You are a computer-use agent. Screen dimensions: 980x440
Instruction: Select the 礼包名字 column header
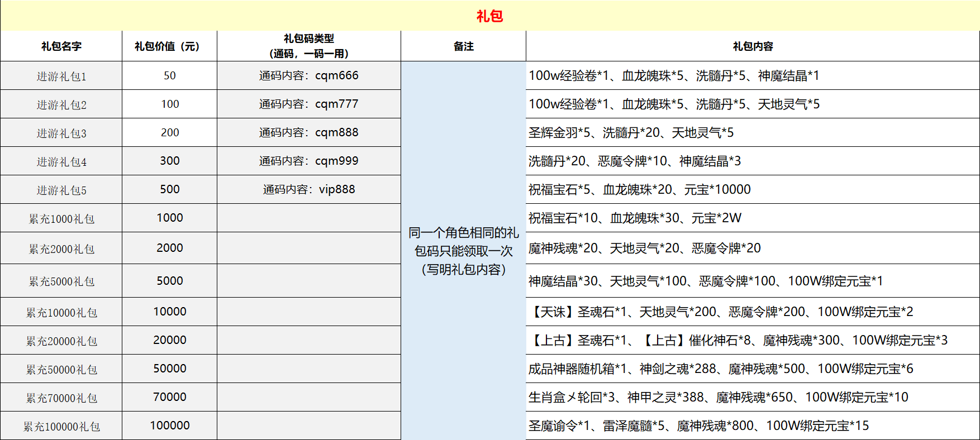pos(61,46)
